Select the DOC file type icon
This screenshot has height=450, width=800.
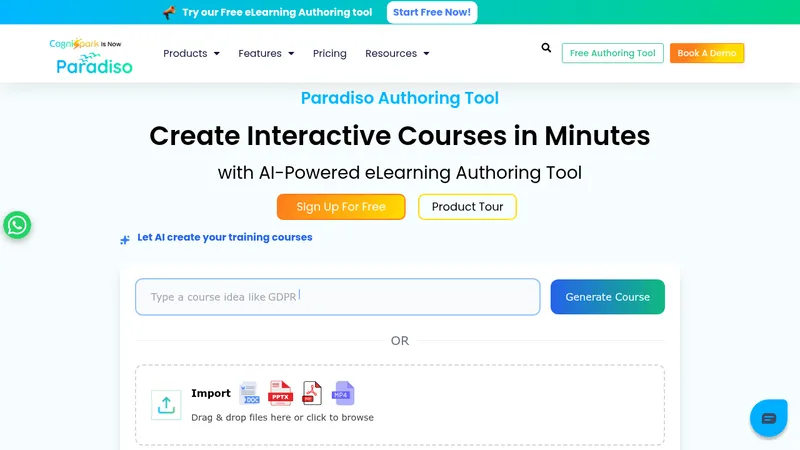point(249,393)
